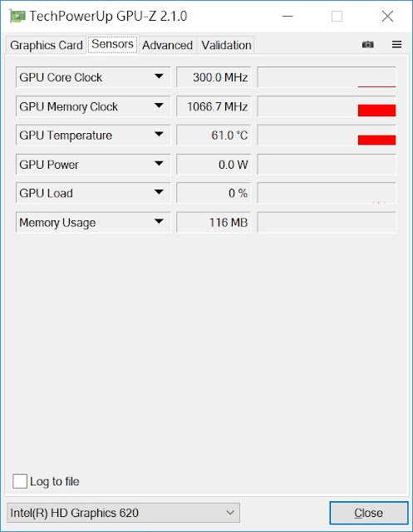
Task: Open the GPU Power sensor dropdown
Action: tap(93, 165)
